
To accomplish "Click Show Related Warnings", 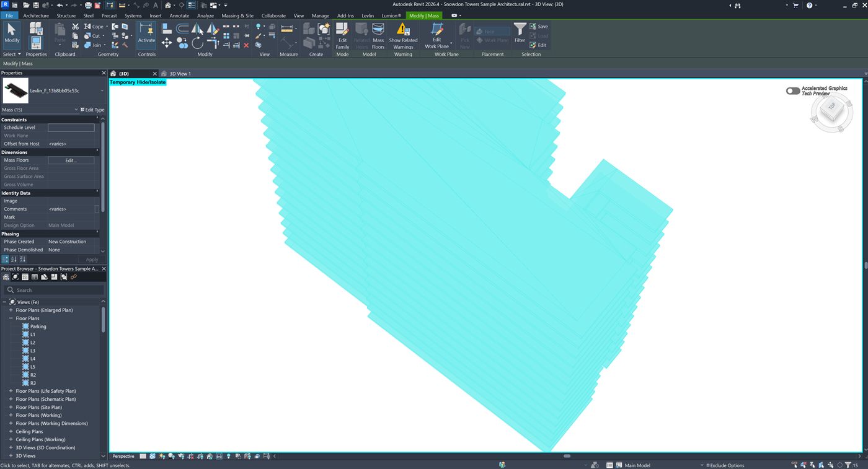I will (403, 35).
